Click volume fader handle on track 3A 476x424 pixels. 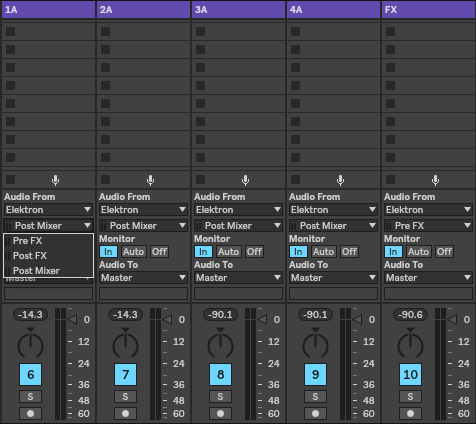(x=262, y=320)
